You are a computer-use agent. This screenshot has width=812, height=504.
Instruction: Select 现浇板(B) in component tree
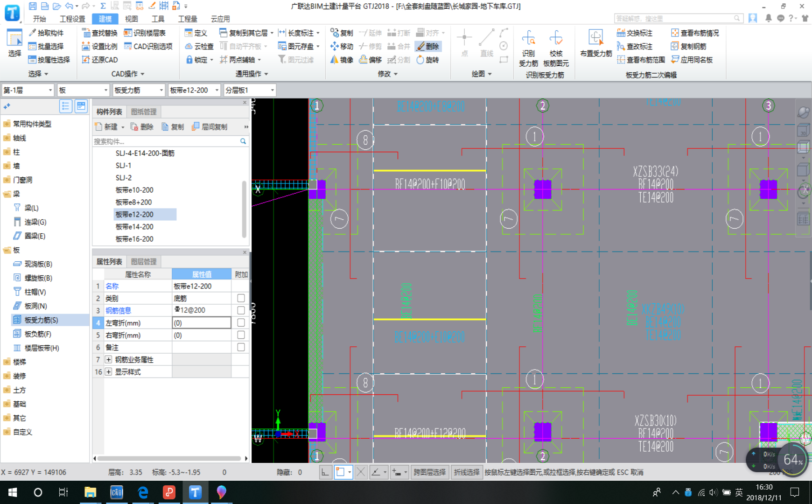(38, 264)
